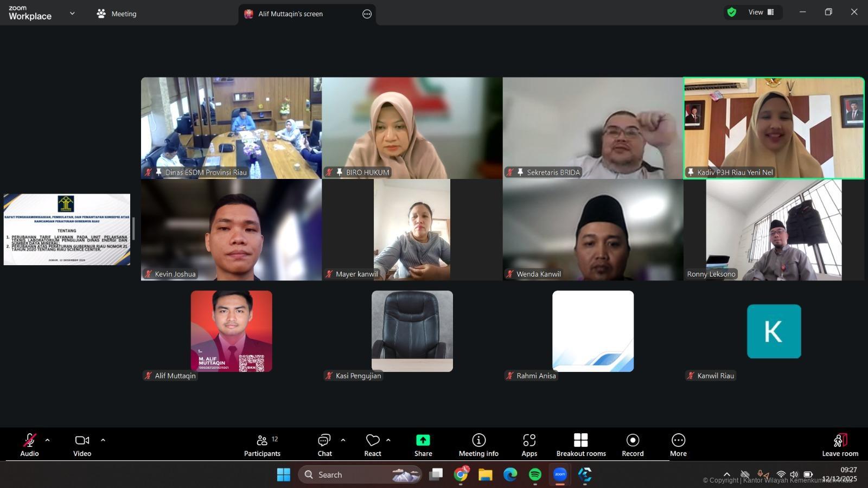Click the shared screen presentation thumbnail

(67, 229)
